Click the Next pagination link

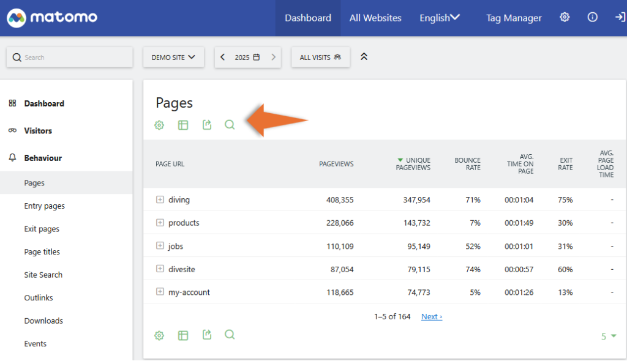(x=432, y=316)
